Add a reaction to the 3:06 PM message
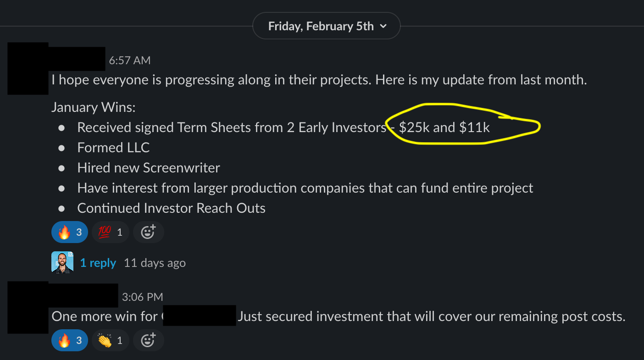The image size is (644, 360). (x=148, y=340)
